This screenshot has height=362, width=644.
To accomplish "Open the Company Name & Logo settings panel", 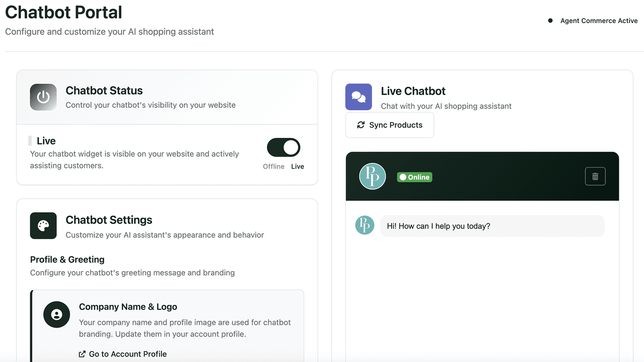I will click(128, 306).
